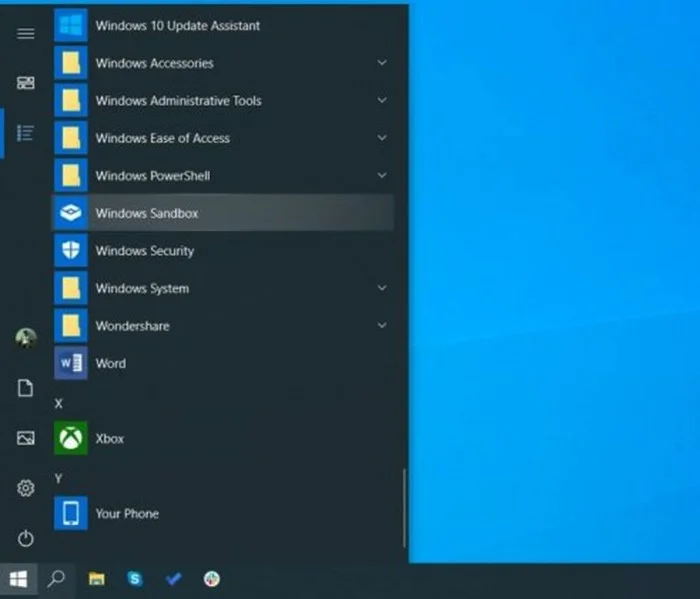Viewport: 700px width, 599px height.
Task: Click the Windows PowerShell folder icon
Action: (x=71, y=175)
